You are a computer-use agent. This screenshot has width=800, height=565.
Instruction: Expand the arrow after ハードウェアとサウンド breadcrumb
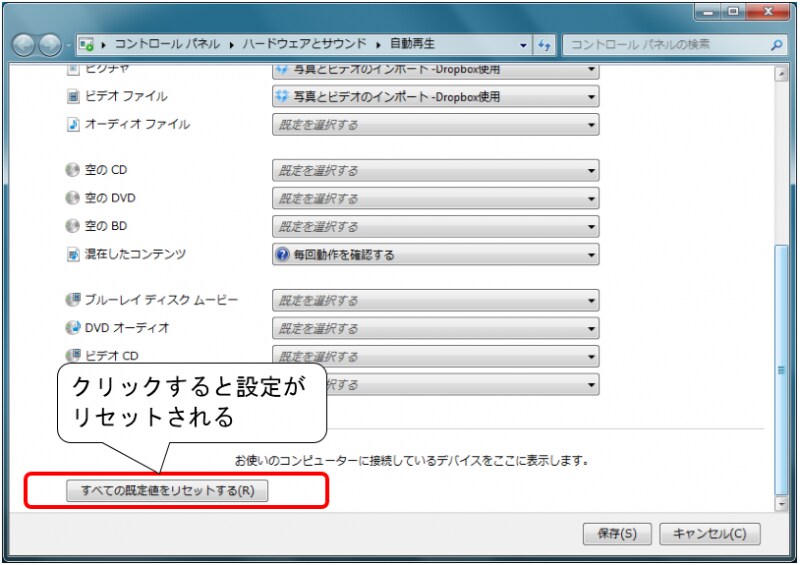378,45
